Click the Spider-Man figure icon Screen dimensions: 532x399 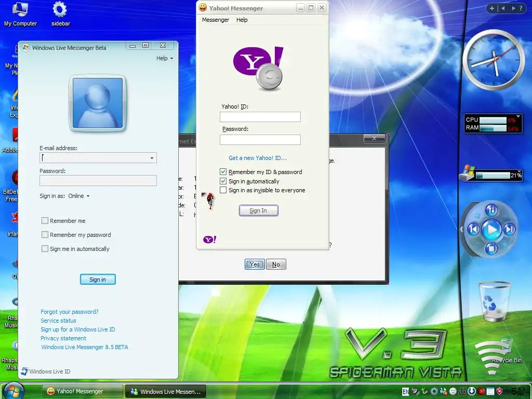pos(210,201)
